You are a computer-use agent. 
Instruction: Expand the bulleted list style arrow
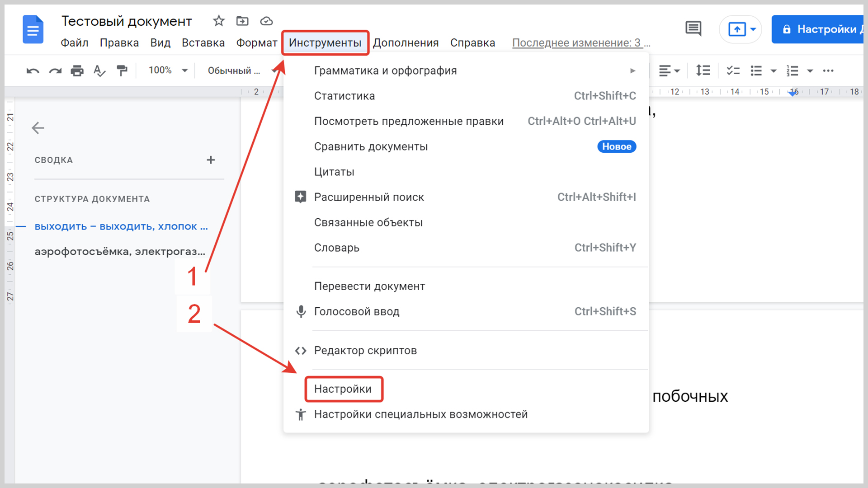tap(774, 71)
